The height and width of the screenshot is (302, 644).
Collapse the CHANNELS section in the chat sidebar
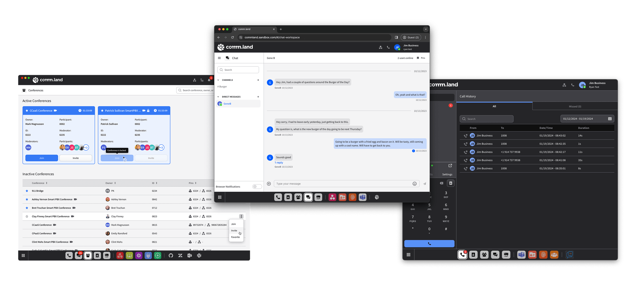click(218, 80)
